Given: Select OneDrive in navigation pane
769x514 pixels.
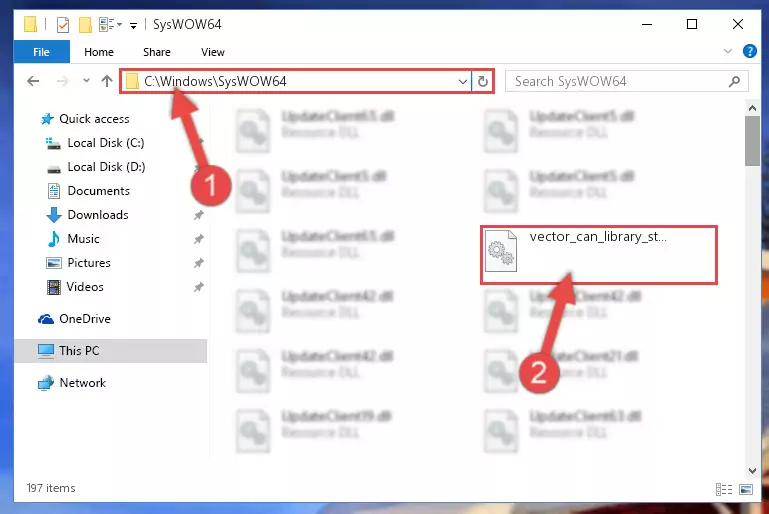Looking at the screenshot, I should tap(85, 319).
